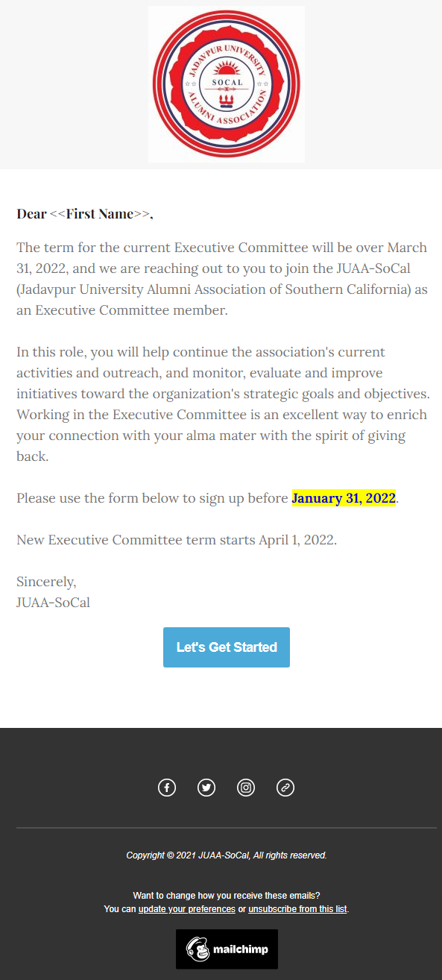442x980 pixels.
Task: Click the Mailchimp badge at the bottom
Action: pyautogui.click(x=227, y=949)
